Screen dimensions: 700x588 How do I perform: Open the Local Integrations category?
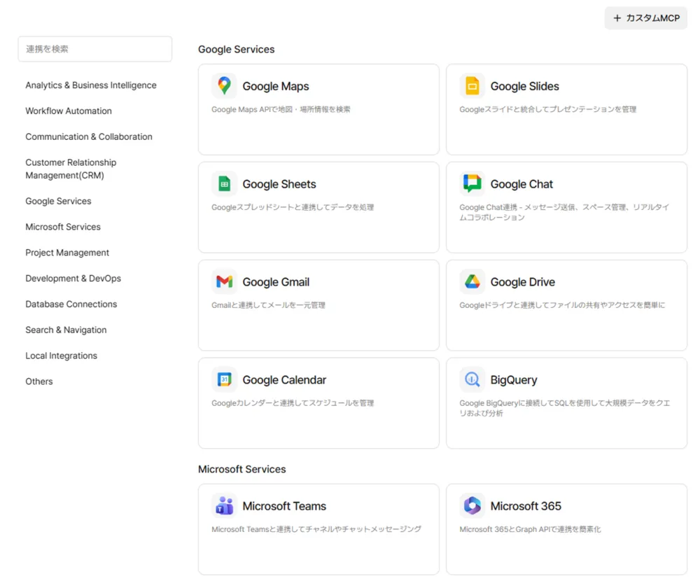61,356
